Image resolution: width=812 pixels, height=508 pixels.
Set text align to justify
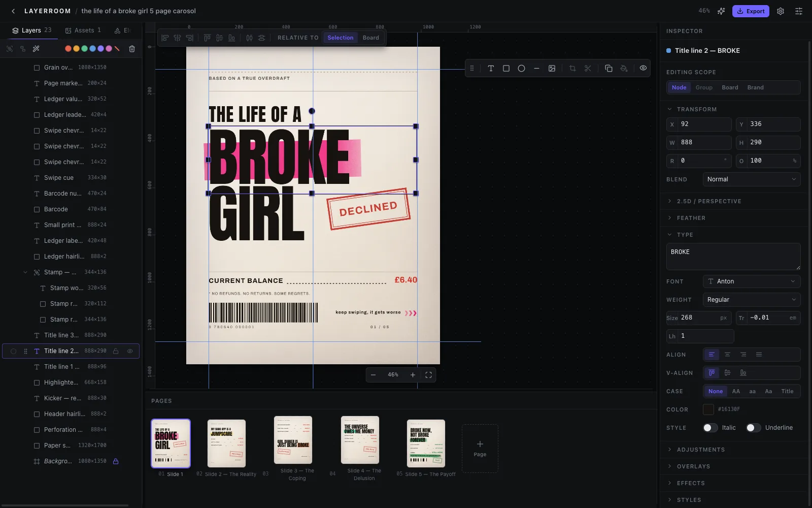point(759,355)
